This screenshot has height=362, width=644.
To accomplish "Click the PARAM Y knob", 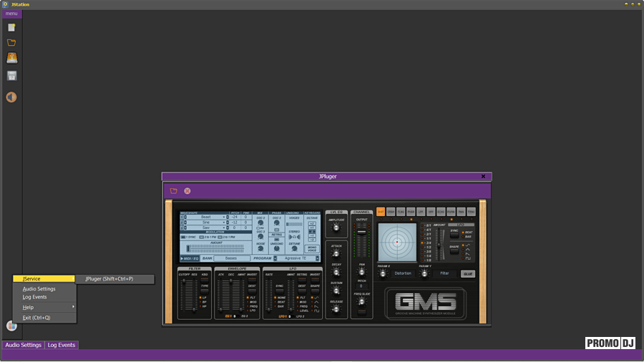I will click(x=424, y=274).
